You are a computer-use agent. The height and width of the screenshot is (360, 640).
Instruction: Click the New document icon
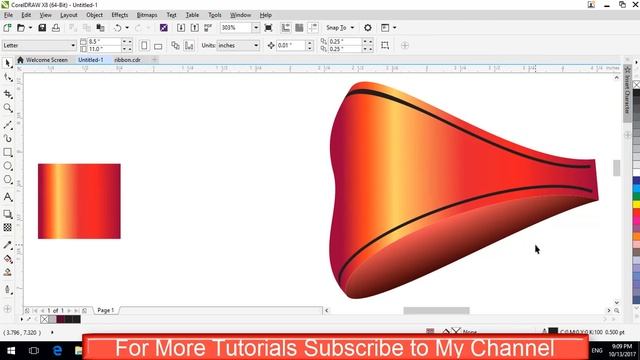(x=7, y=28)
